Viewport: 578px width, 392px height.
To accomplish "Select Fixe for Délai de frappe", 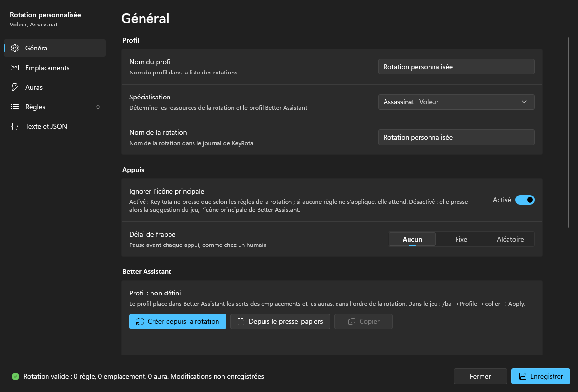I will [461, 239].
